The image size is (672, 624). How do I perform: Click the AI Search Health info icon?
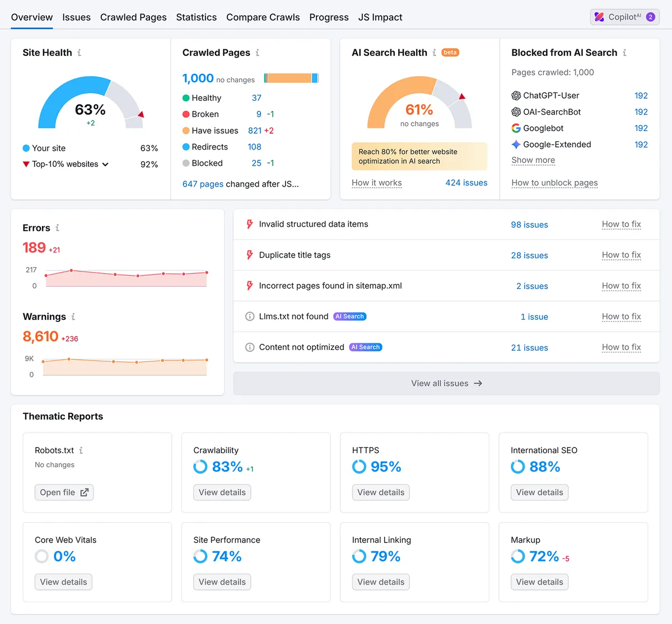[434, 53]
